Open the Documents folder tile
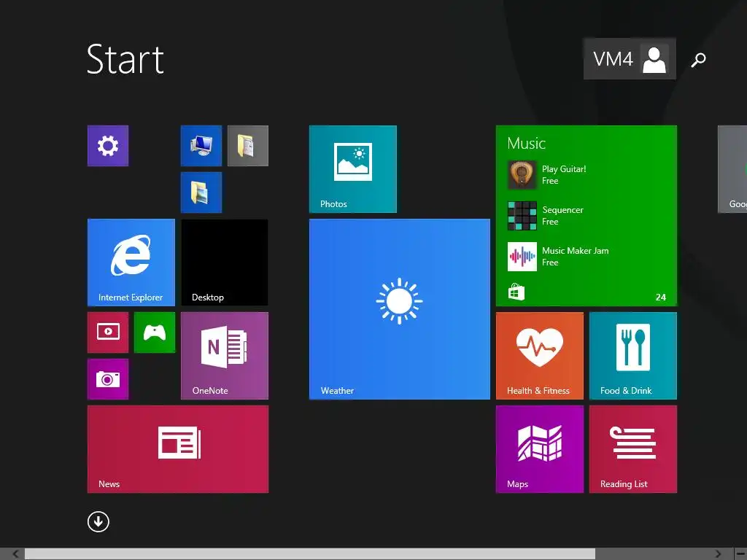 click(x=248, y=146)
